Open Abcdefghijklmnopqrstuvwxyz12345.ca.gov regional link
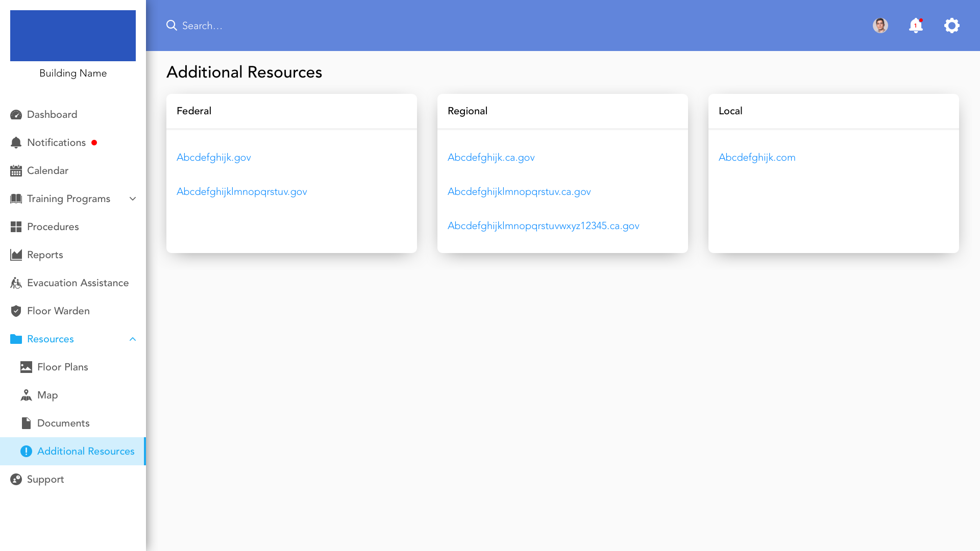980x551 pixels. [543, 226]
